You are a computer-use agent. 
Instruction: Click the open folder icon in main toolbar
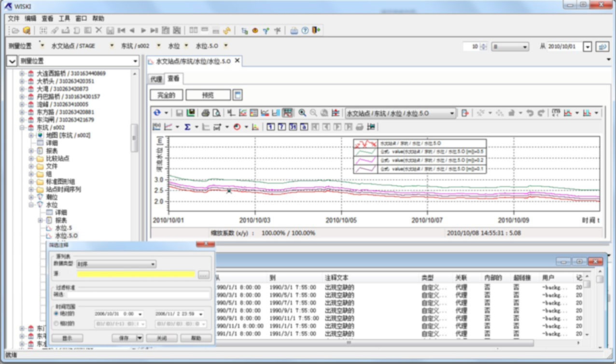click(15, 30)
